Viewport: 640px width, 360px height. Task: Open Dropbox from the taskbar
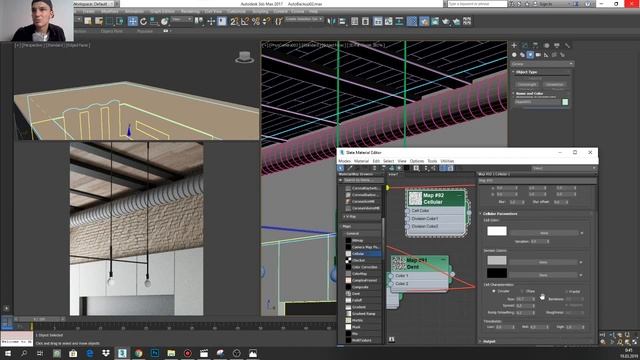[x=106, y=353]
